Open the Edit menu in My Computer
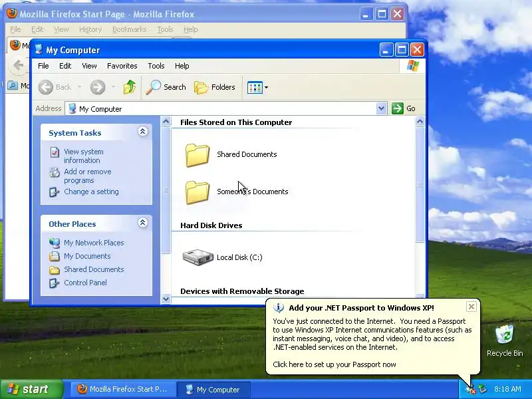Viewport: 532px width, 399px height. (65, 66)
